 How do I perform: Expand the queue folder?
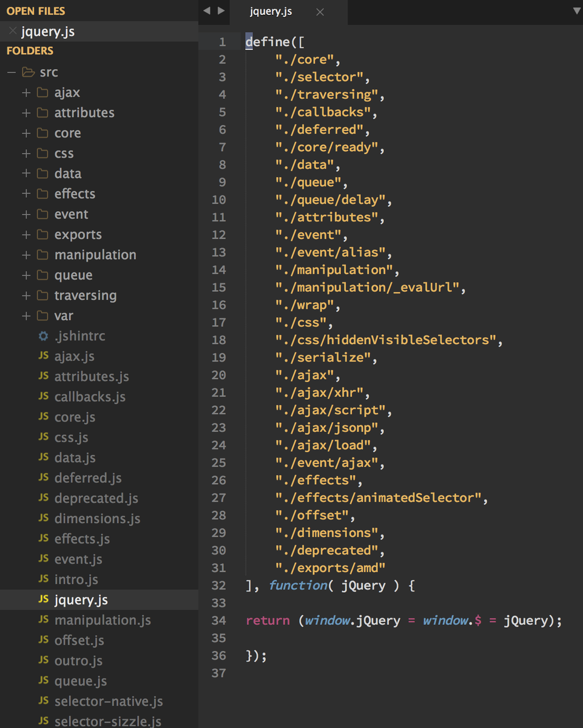click(x=26, y=275)
